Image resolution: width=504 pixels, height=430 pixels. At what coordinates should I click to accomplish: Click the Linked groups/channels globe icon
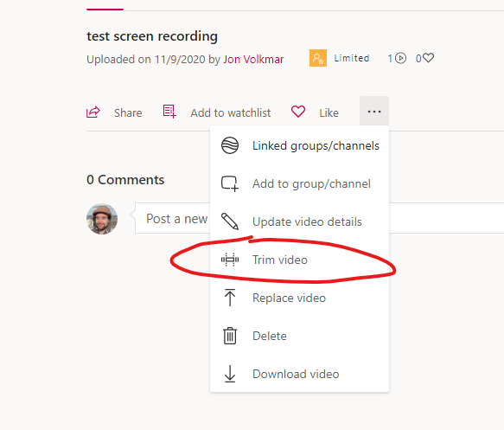click(230, 145)
